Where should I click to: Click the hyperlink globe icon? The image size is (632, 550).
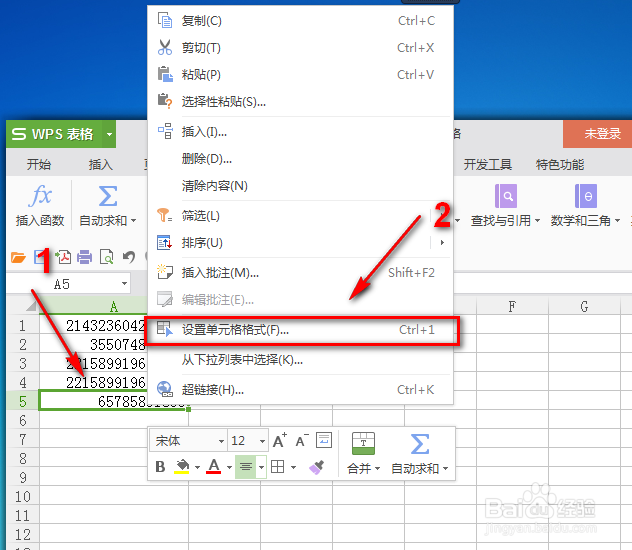(x=165, y=389)
